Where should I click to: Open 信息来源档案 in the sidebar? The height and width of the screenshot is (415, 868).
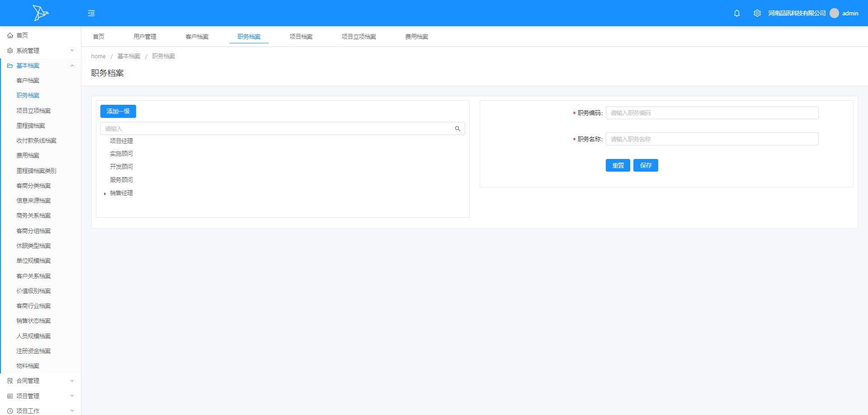pos(34,201)
